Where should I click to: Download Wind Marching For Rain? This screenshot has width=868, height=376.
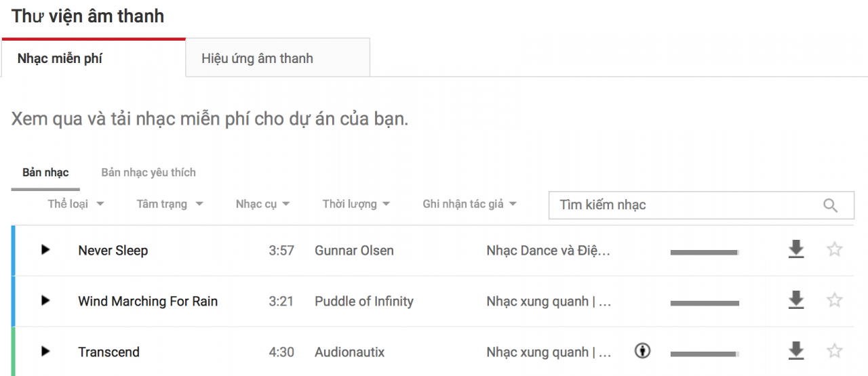pos(795,300)
